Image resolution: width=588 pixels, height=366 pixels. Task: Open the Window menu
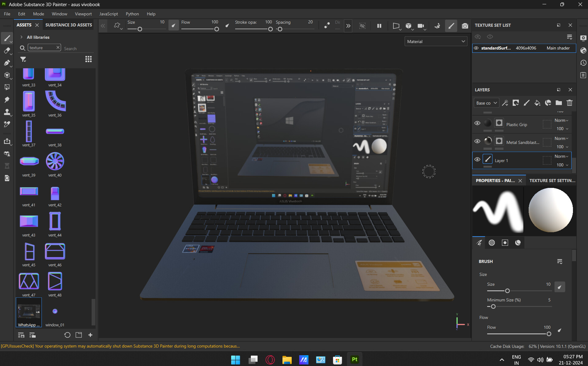[59, 14]
